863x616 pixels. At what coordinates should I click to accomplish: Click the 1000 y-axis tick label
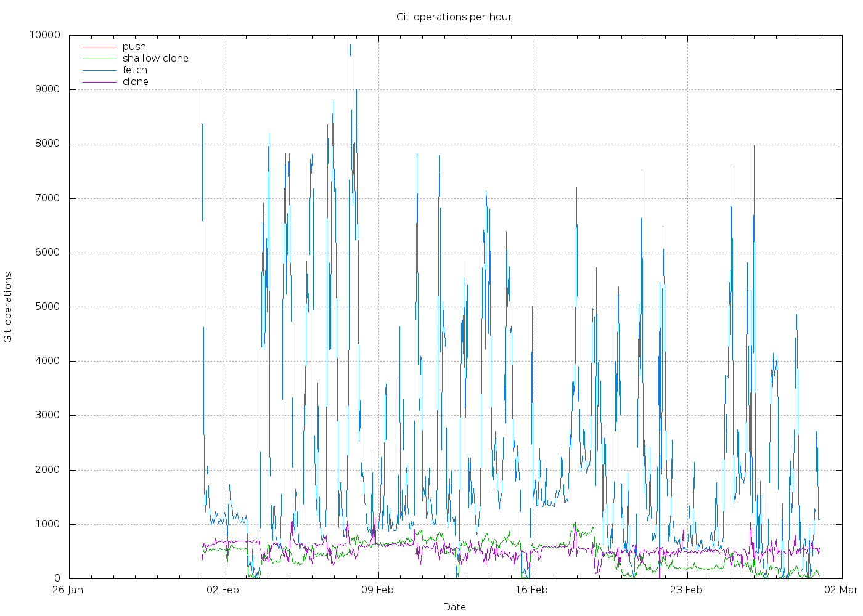[x=47, y=524]
